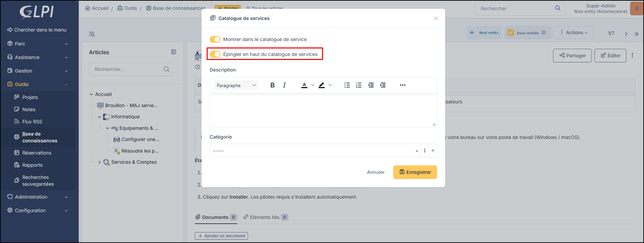Toggle the Sous-entités checkbox
Screen dimensions: 644x243
coord(511,33)
